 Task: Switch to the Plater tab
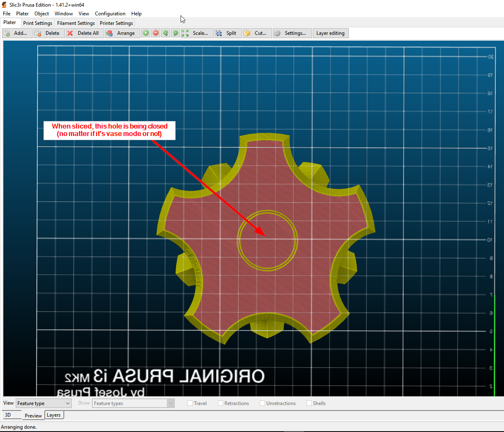(x=10, y=22)
